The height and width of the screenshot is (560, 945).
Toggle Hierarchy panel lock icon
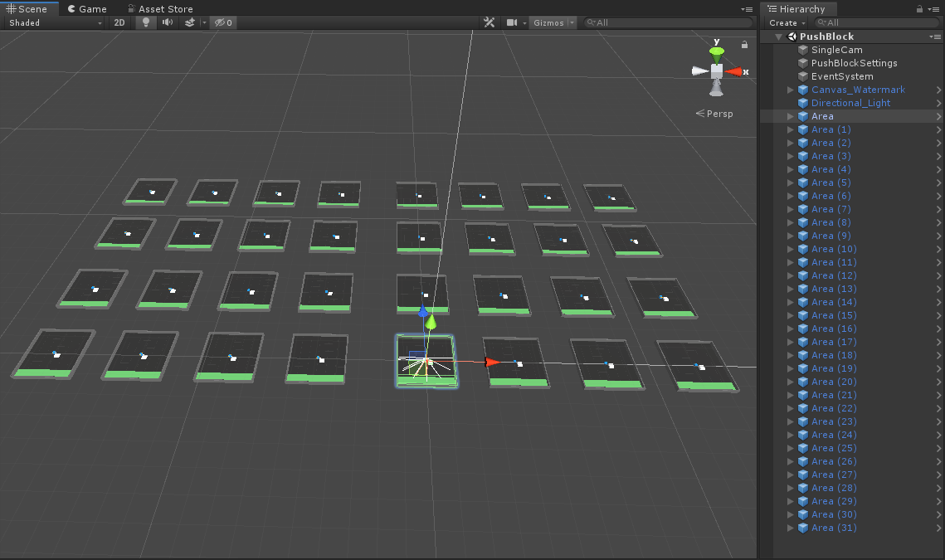click(919, 9)
